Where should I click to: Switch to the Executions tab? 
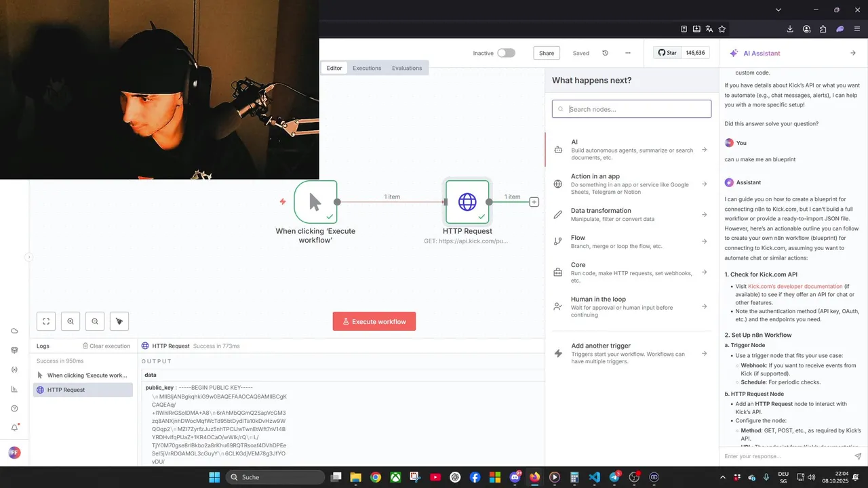click(x=367, y=68)
